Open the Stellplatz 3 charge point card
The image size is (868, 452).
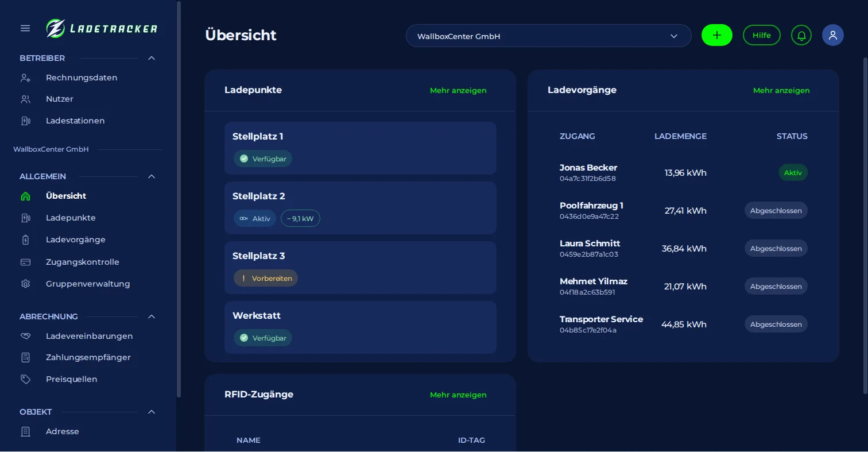coord(361,268)
